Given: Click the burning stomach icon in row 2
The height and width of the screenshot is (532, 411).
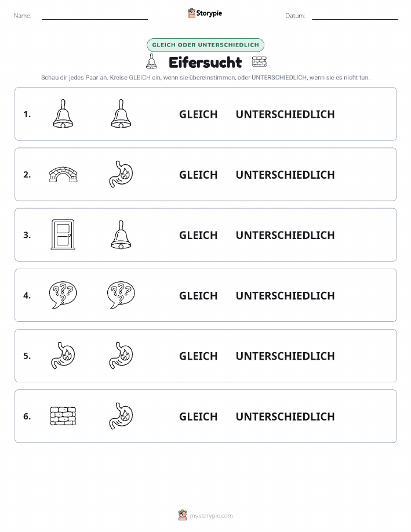Looking at the screenshot, I should point(121,174).
